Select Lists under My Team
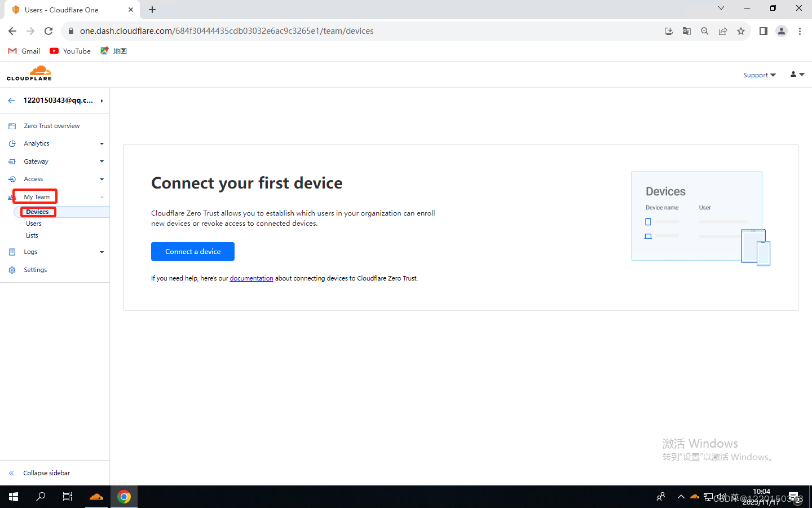The height and width of the screenshot is (508, 812). click(x=32, y=235)
